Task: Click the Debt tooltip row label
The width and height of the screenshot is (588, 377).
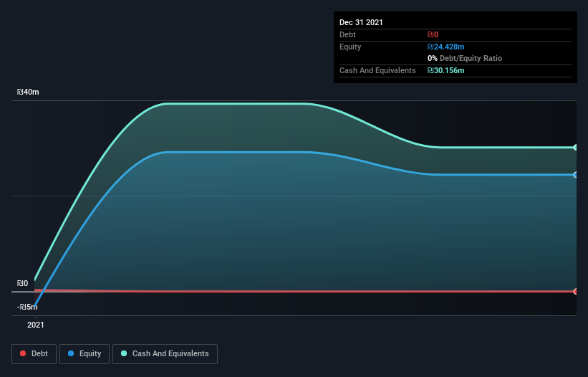Action: (x=347, y=34)
